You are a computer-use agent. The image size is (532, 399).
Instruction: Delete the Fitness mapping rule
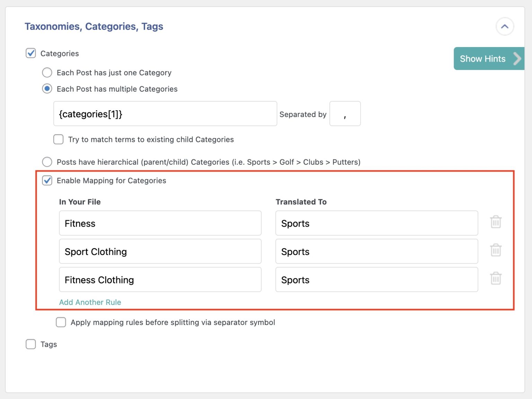pyautogui.click(x=496, y=222)
